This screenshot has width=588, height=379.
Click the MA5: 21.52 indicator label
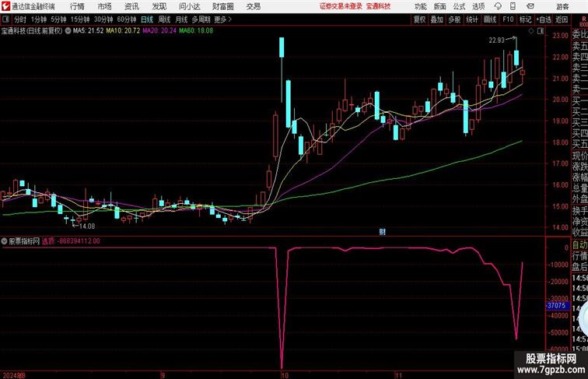click(88, 31)
